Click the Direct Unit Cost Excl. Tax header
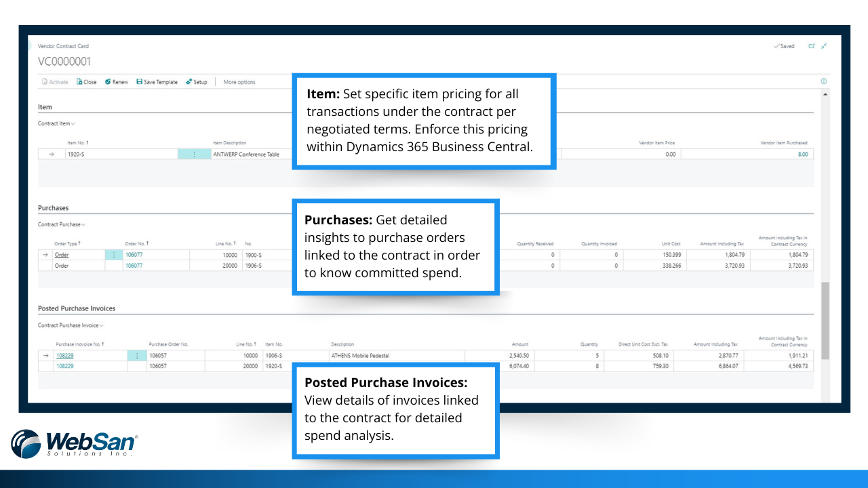 644,344
